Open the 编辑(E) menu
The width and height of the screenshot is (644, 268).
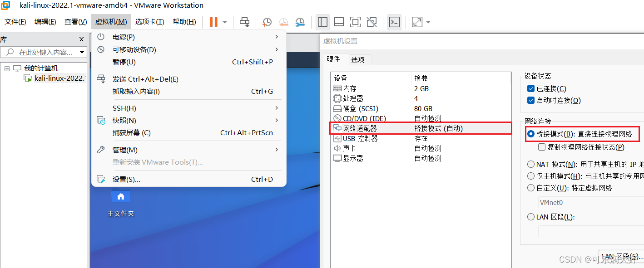tap(45, 22)
